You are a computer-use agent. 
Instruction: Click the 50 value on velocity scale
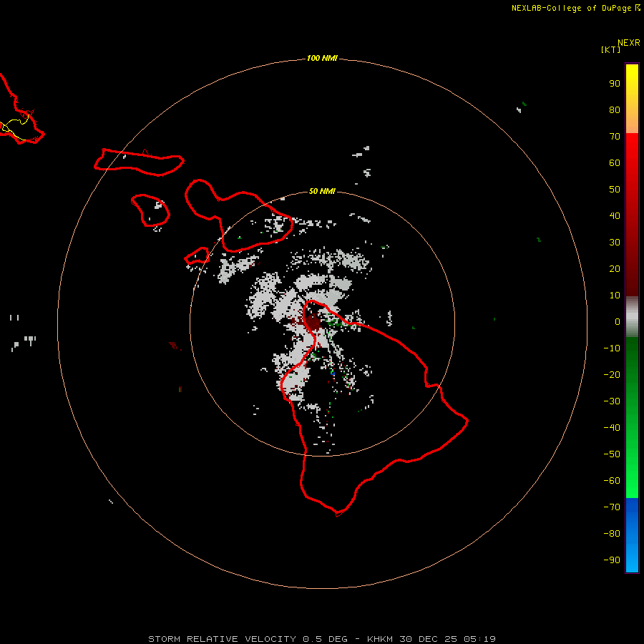click(615, 190)
